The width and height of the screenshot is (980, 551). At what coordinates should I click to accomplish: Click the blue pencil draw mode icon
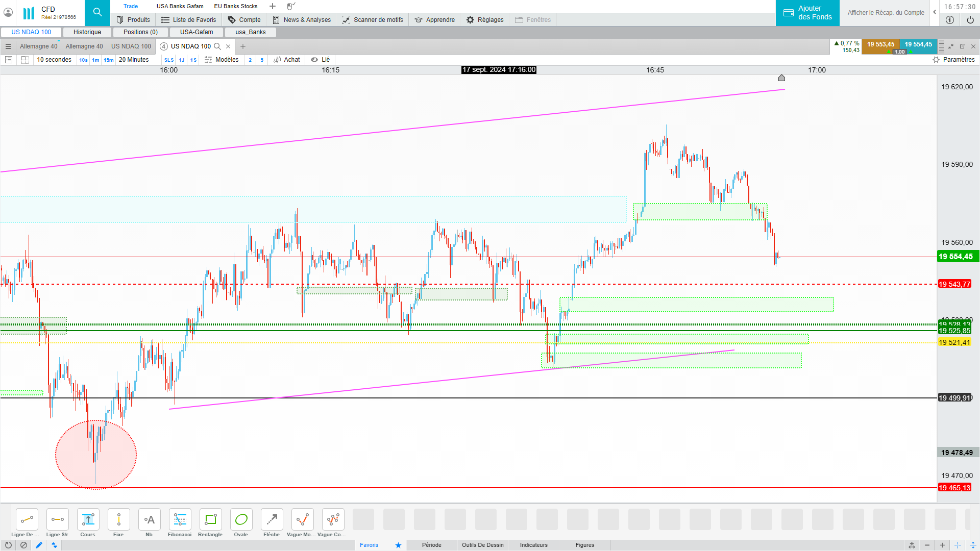[x=39, y=545]
